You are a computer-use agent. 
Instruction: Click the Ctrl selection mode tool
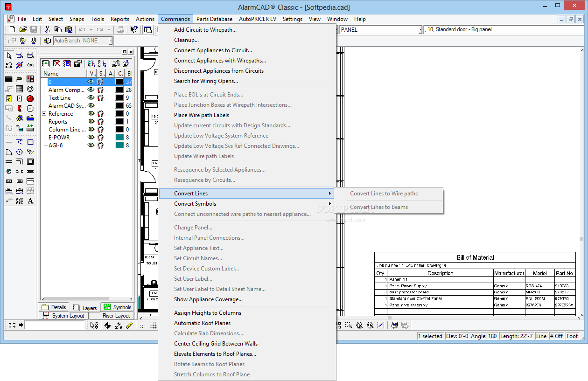pyautogui.click(x=30, y=65)
